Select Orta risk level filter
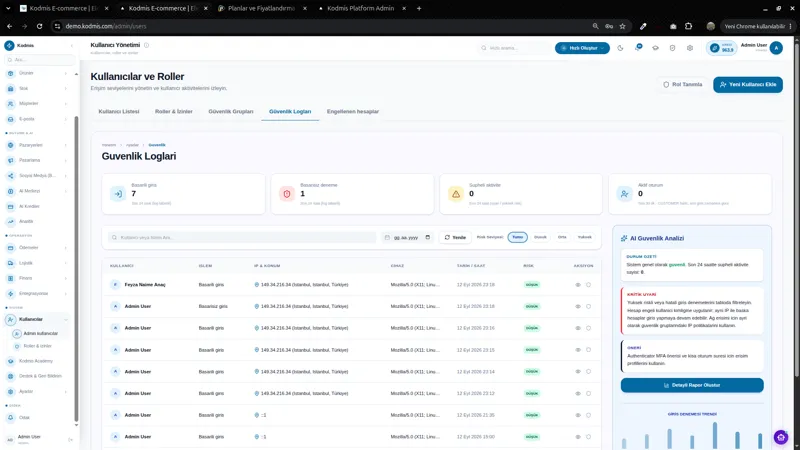Screen dimensions: 800x450 tap(562, 237)
